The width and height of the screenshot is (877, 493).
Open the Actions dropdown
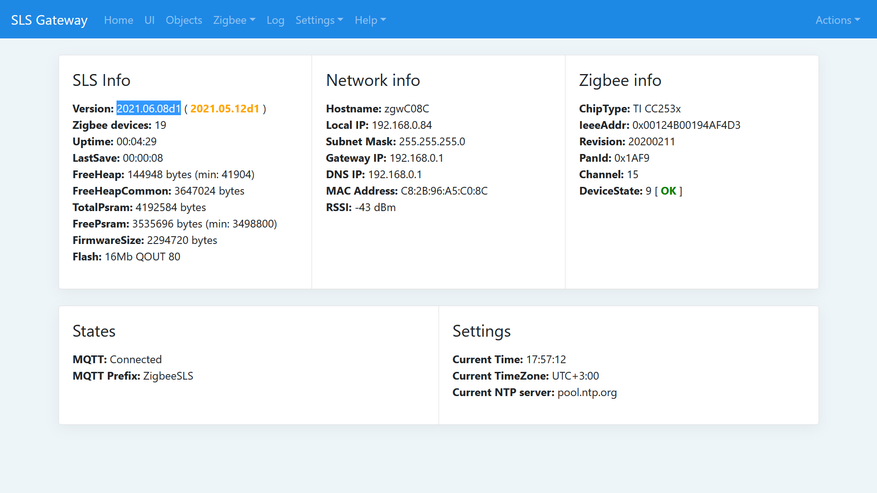(837, 20)
